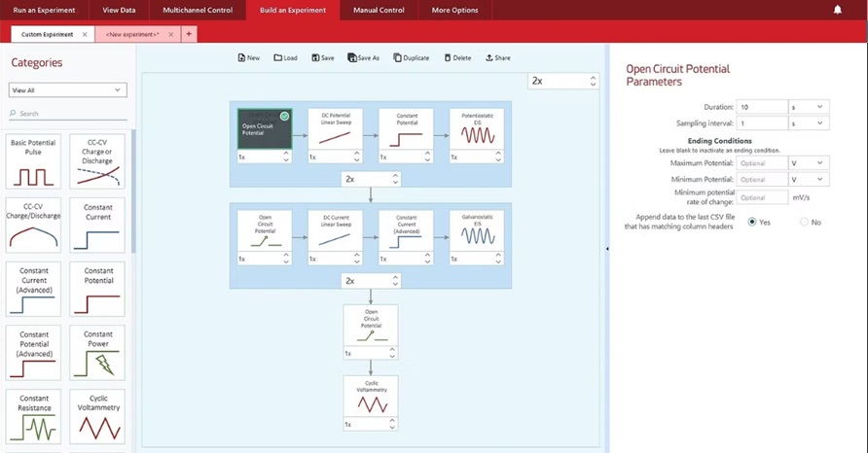Click Duplicate in the toolbar

click(412, 57)
